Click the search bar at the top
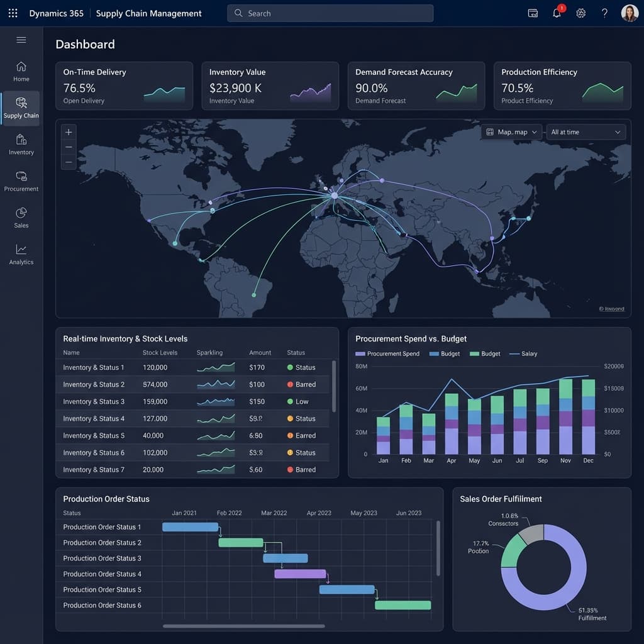 tap(330, 13)
